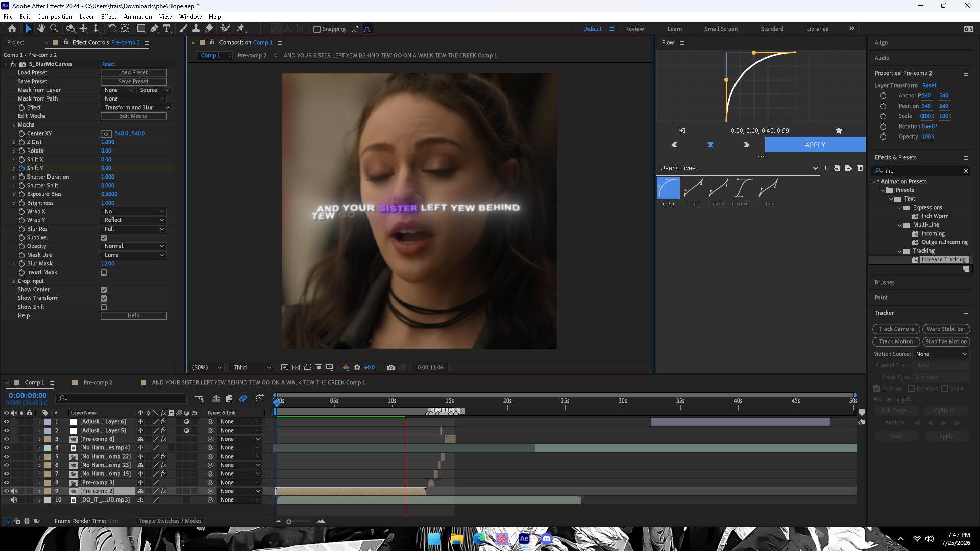Click the plus icon beside User Curves

tap(825, 168)
